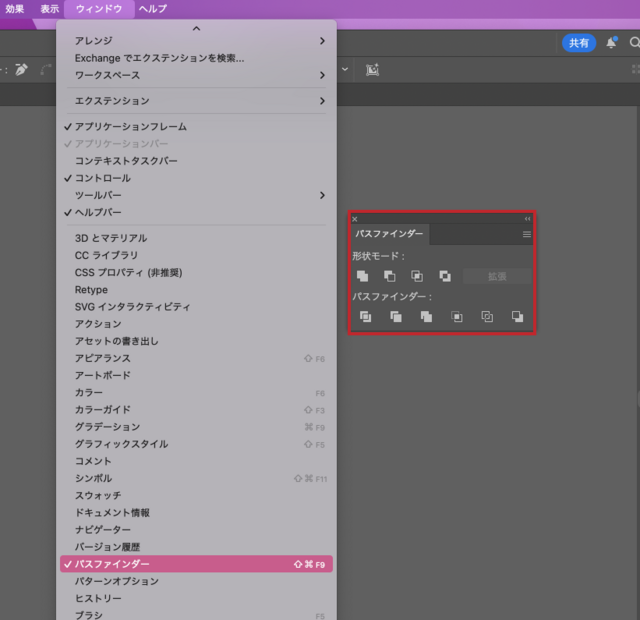Click the パスファインダー panel tab
This screenshot has width=640, height=620.
pos(390,234)
